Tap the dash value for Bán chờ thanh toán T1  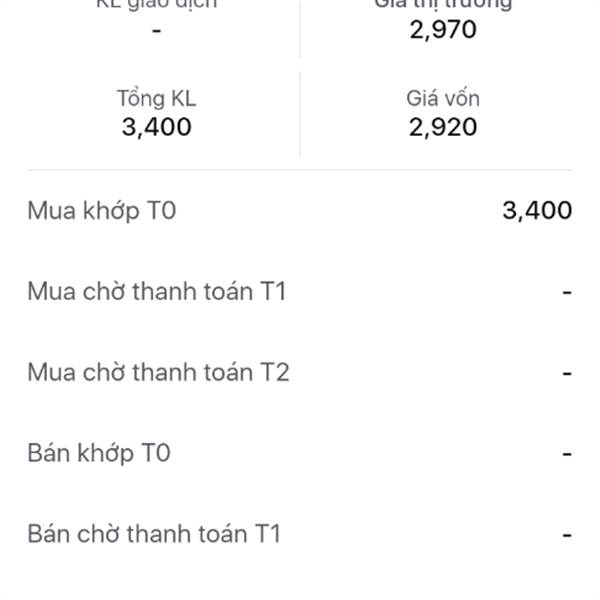(x=567, y=535)
